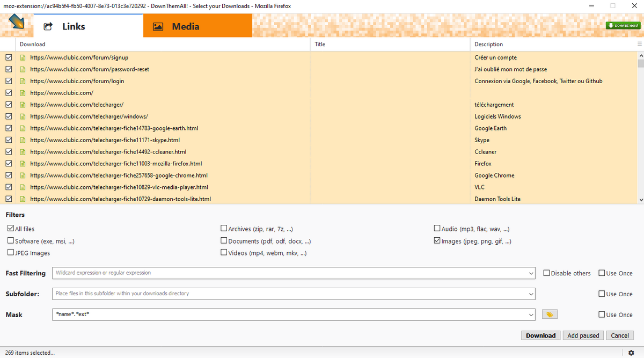Screen dimensions: 644x358
Task: Click the Download button
Action: (x=540, y=335)
